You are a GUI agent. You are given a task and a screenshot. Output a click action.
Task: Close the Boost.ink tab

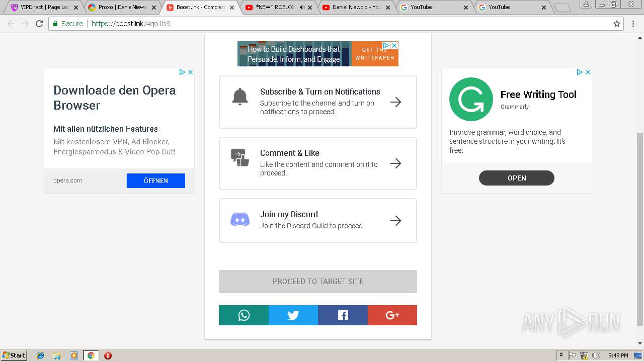tap(232, 8)
